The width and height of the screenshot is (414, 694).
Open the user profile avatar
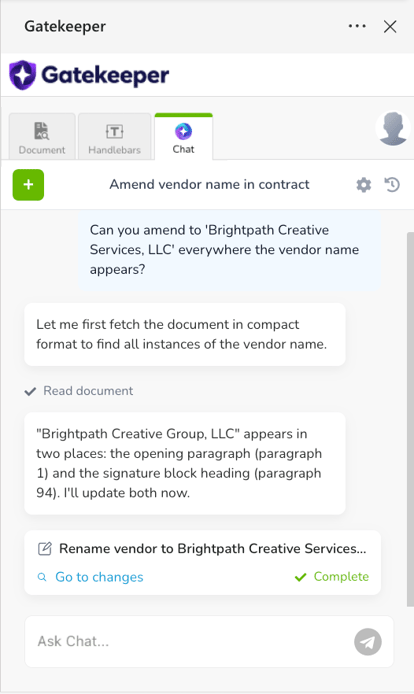pos(393,128)
